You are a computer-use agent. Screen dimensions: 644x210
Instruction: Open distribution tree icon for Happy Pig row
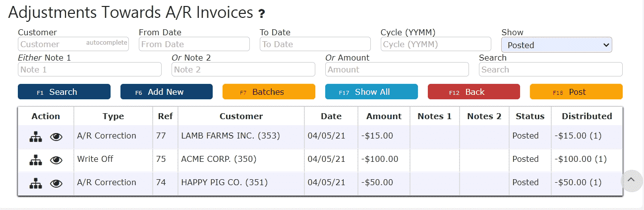(36, 183)
